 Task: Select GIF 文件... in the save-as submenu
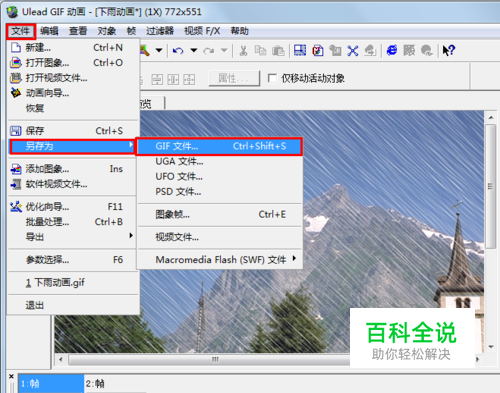click(x=219, y=146)
